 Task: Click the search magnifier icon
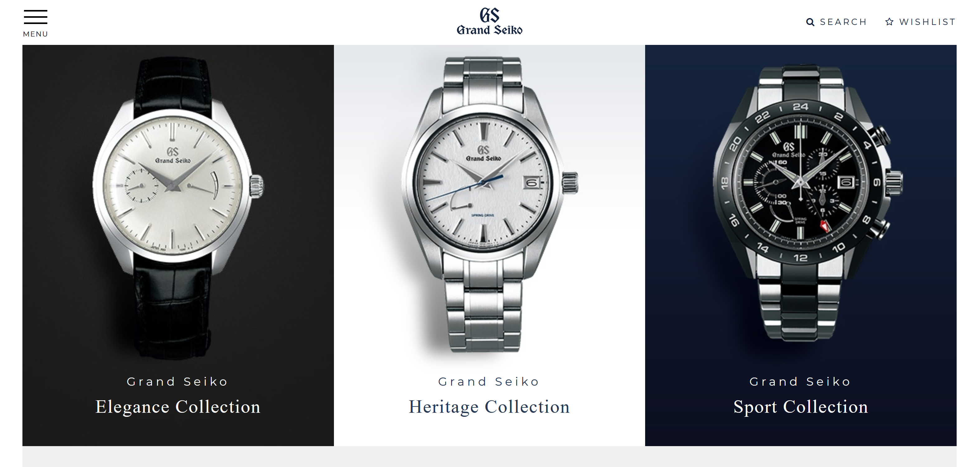tap(810, 22)
